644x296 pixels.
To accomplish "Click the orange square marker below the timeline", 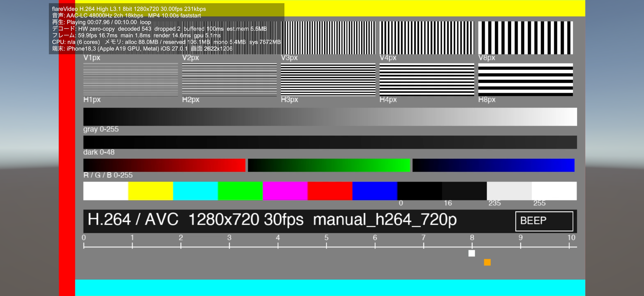I will click(x=487, y=262).
